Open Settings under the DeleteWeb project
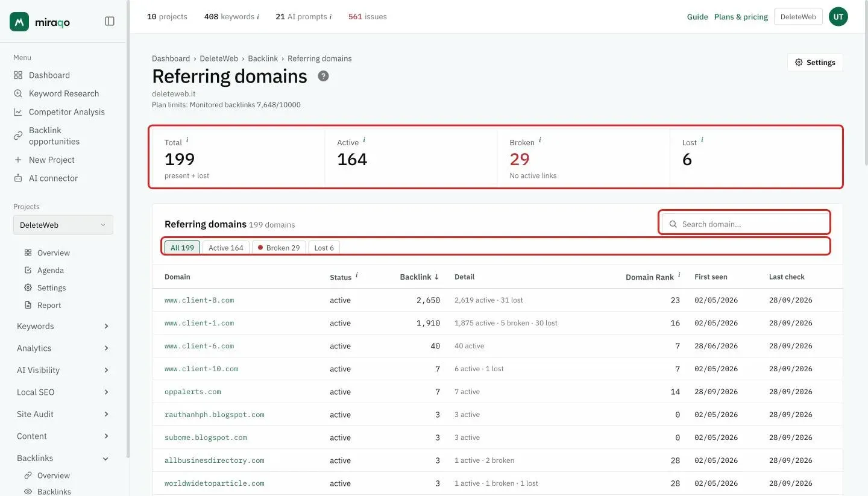The width and height of the screenshot is (868, 496). click(51, 287)
